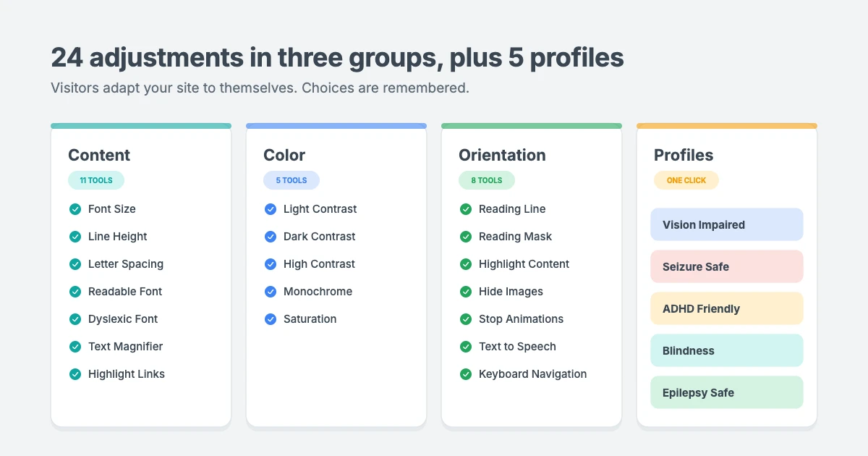Click the 5 TOOLS badge
This screenshot has width=868, height=456.
292,180
